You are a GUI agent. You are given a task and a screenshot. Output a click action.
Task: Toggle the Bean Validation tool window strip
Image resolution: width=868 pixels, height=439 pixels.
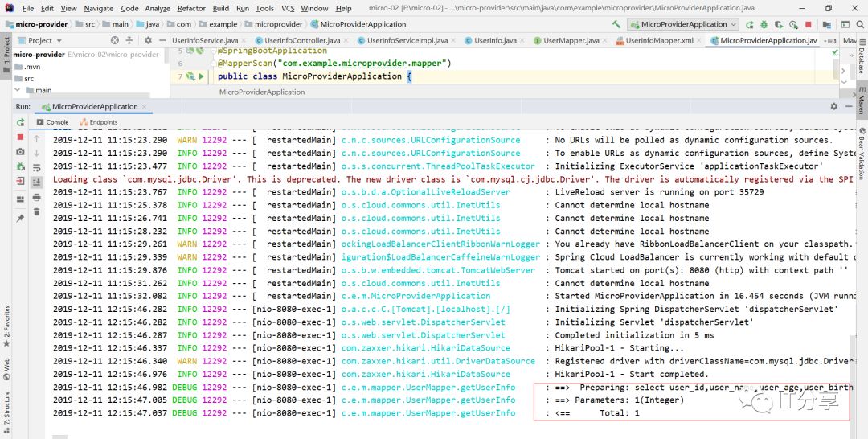pos(862,154)
